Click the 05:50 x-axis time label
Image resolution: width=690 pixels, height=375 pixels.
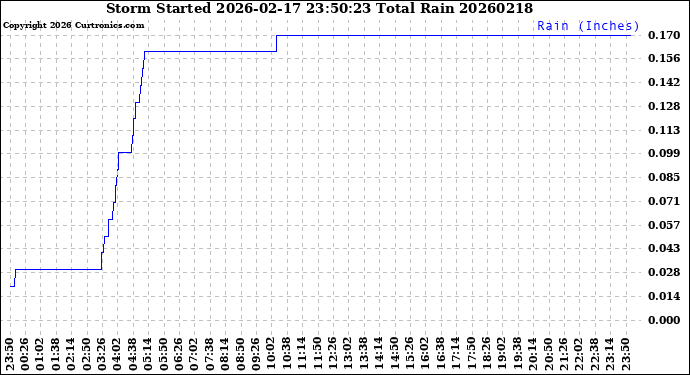163,354
